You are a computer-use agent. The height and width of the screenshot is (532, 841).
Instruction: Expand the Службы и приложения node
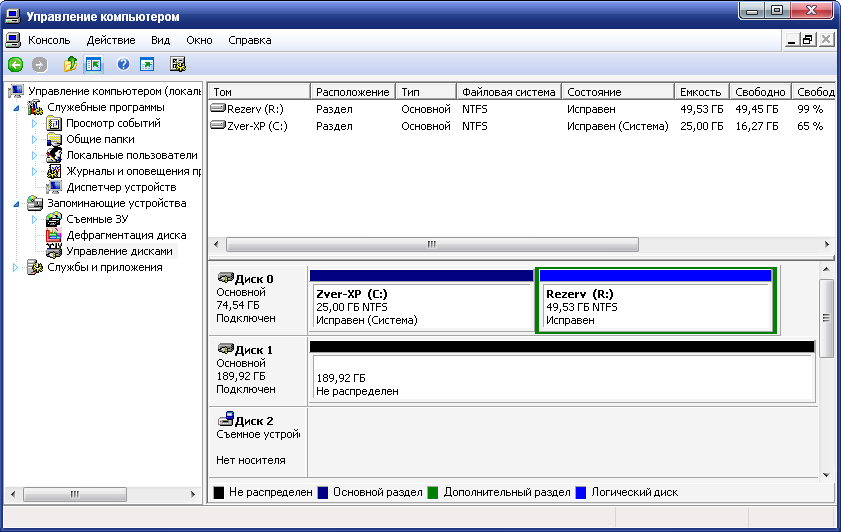[x=17, y=267]
